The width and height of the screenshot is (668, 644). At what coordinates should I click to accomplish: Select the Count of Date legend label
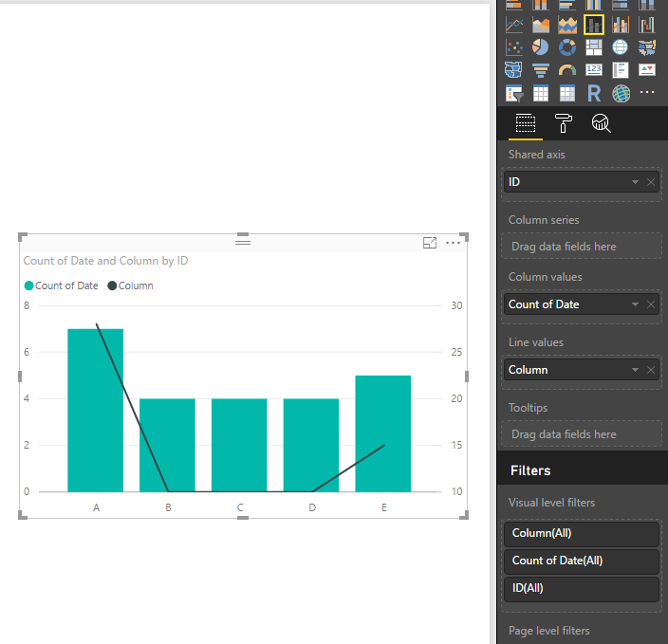coord(66,285)
